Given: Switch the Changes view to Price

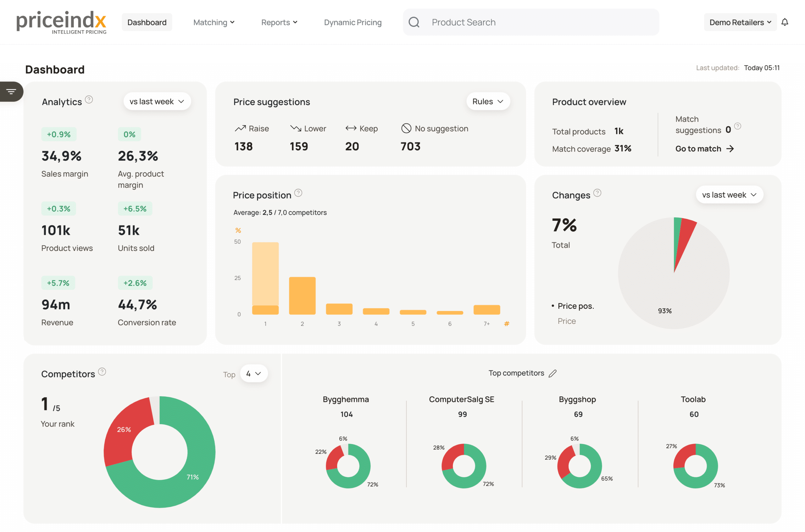Looking at the screenshot, I should point(567,321).
